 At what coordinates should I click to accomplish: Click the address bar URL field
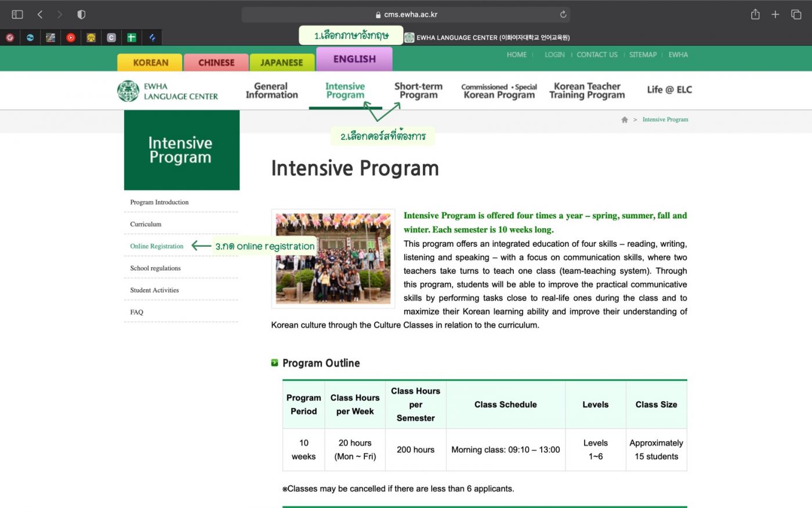406,15
